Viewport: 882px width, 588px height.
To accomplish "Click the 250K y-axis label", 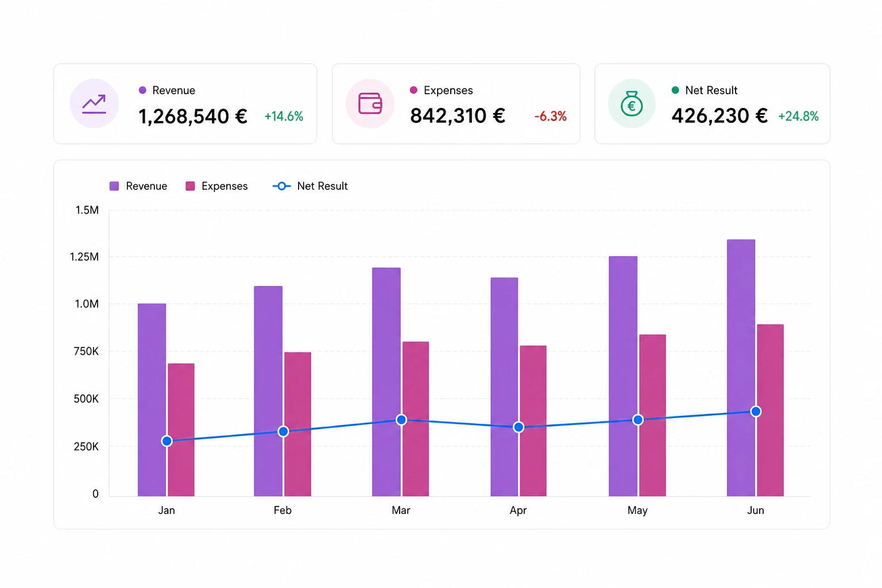I will (x=86, y=446).
